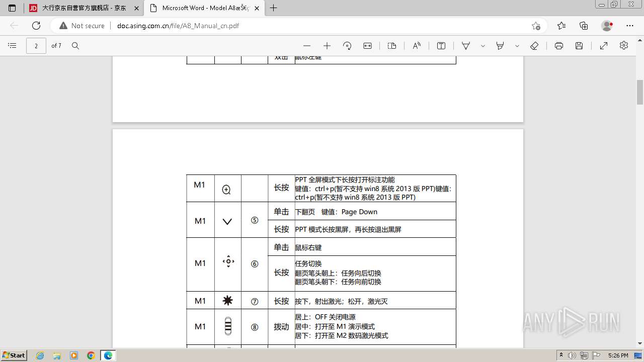The height and width of the screenshot is (362, 644).
Task: Rotate the PDF page
Action: coord(347,46)
